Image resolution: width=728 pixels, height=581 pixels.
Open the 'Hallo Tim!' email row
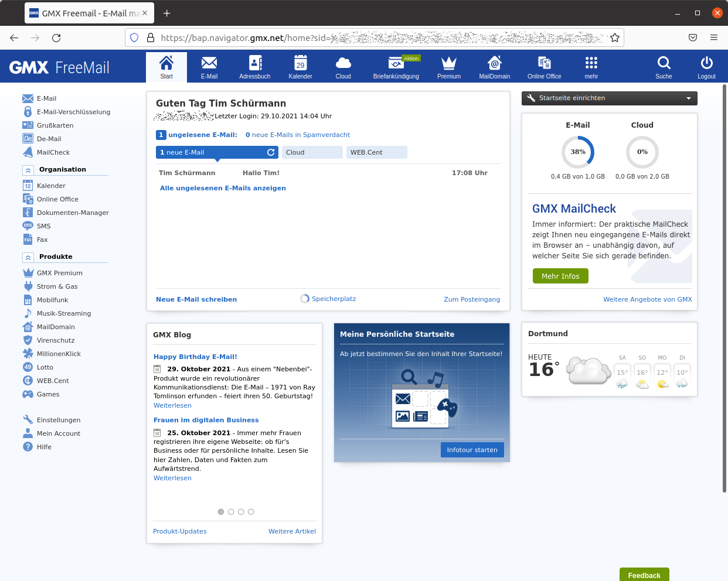click(x=328, y=173)
